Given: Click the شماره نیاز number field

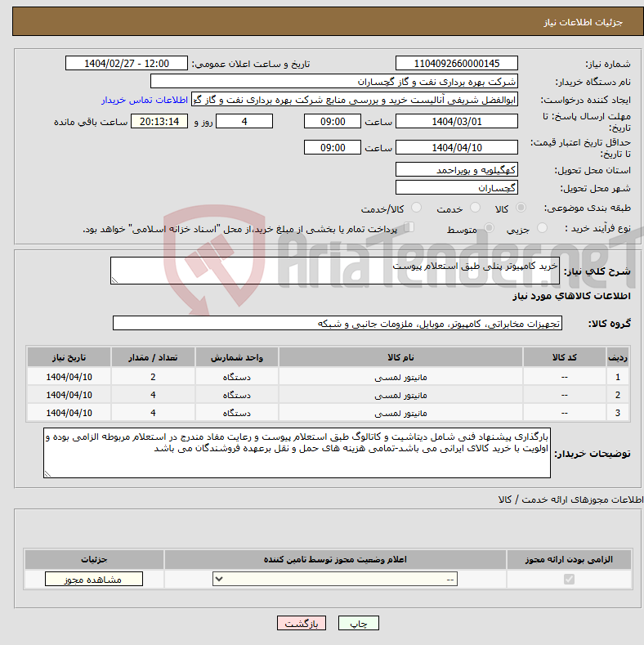Looking at the screenshot, I should click(457, 63).
